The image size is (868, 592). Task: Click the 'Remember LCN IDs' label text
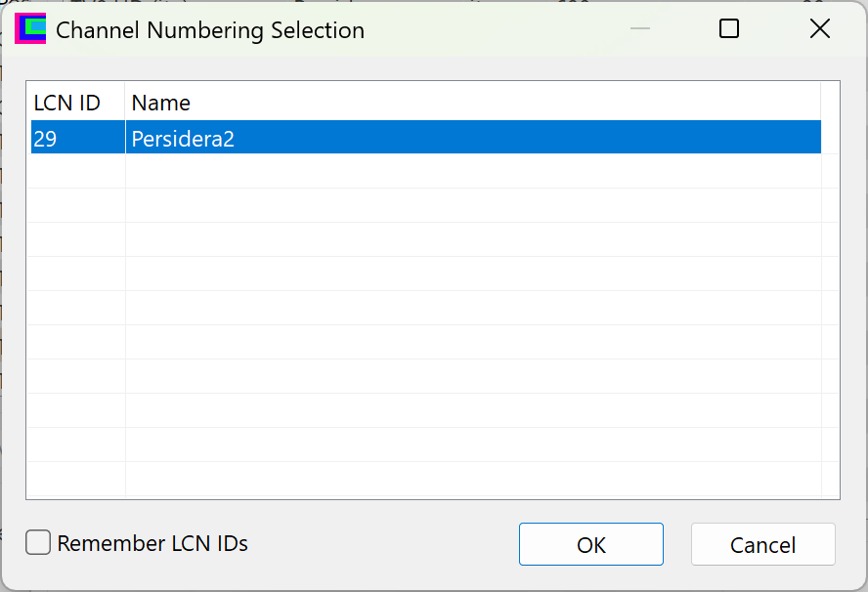pos(152,543)
